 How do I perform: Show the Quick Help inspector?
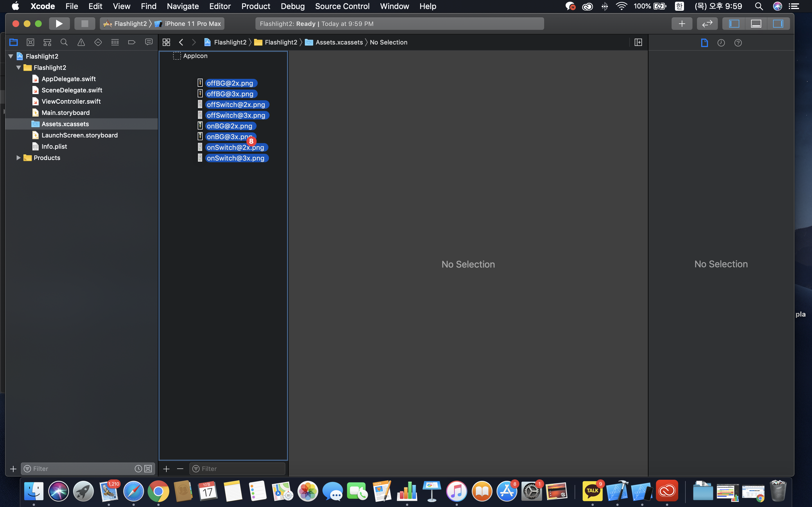[738, 43]
